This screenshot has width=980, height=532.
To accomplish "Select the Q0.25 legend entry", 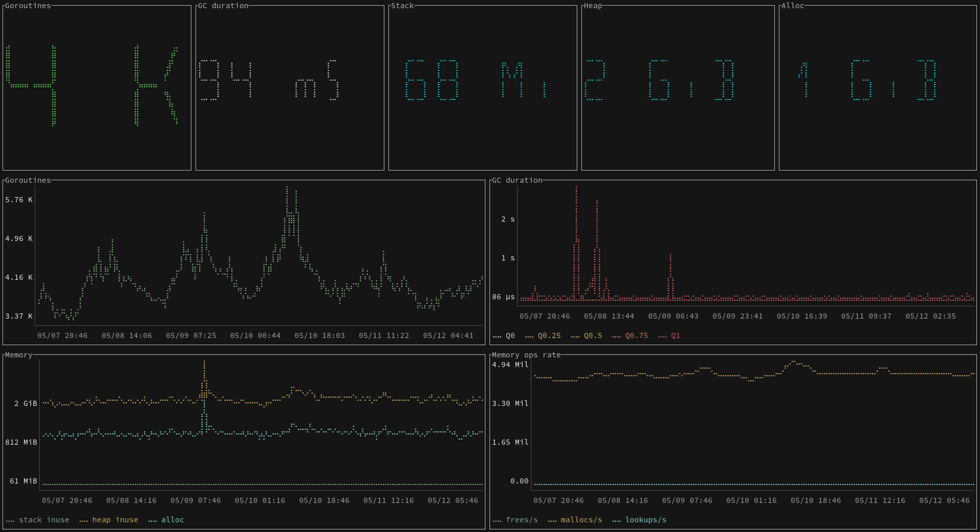I will [543, 335].
